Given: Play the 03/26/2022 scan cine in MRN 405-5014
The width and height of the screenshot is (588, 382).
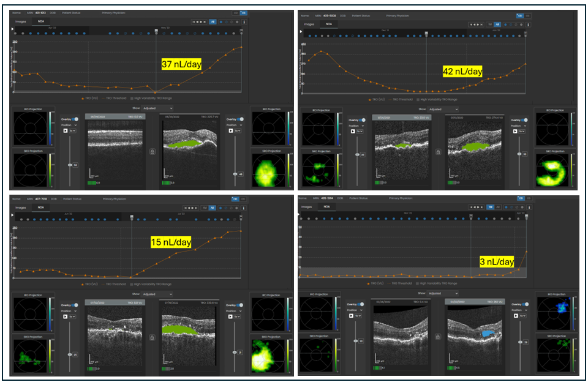Looking at the screenshot, I should coord(351,316).
